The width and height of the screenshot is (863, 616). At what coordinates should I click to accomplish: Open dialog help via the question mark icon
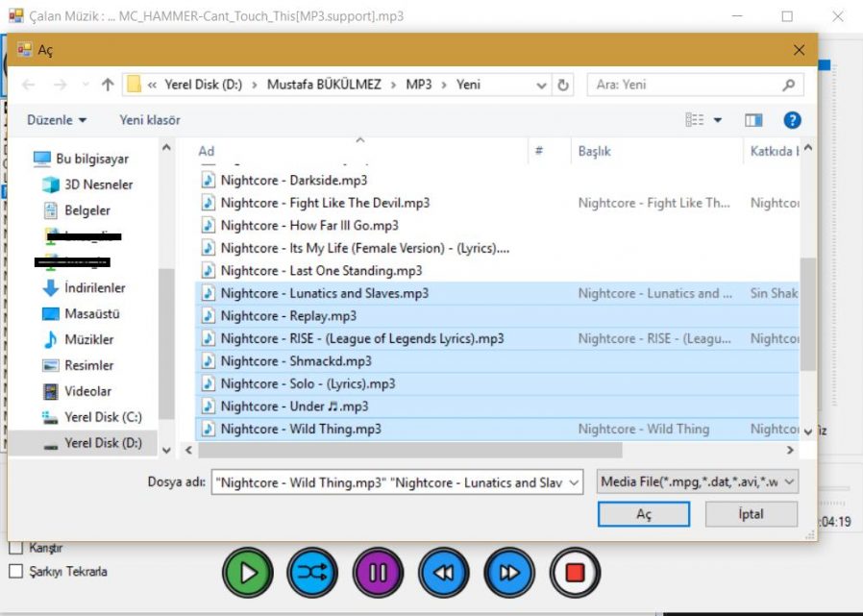pyautogui.click(x=791, y=119)
